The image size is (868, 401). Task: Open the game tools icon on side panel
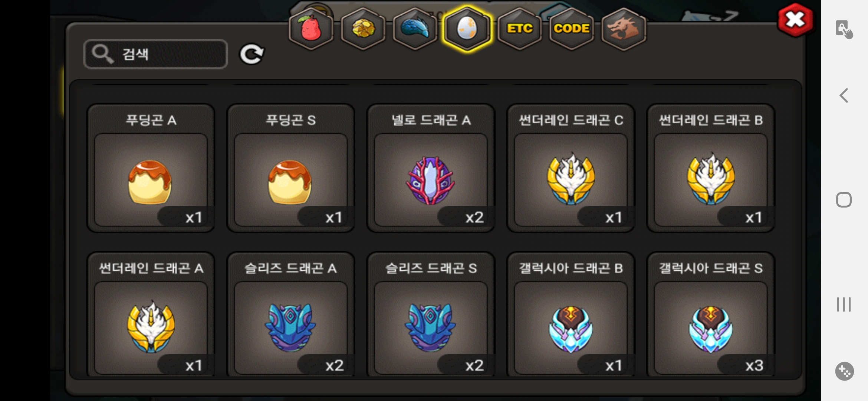click(x=844, y=371)
